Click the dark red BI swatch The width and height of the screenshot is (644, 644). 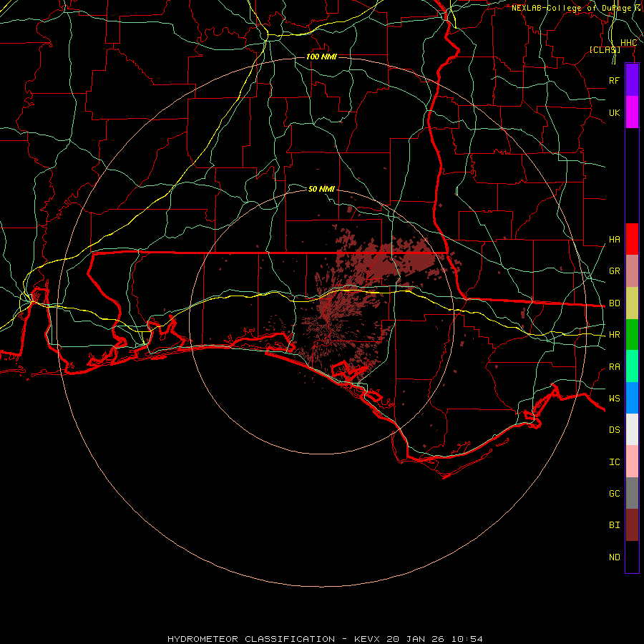632,525
